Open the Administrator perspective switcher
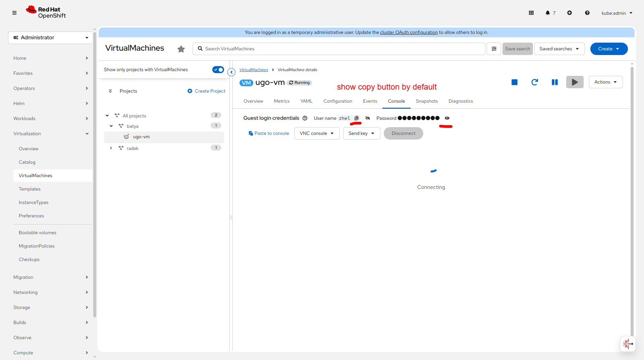The image size is (644, 360). pyautogui.click(x=50, y=38)
